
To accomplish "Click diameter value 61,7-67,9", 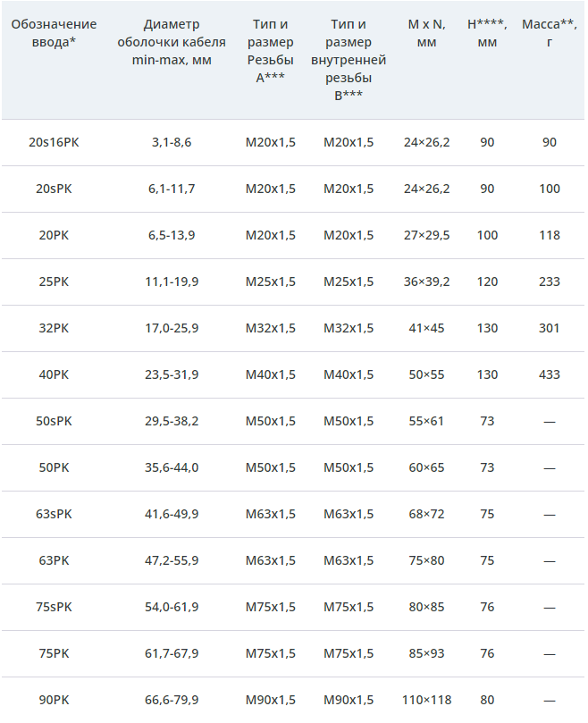I will (172, 653).
